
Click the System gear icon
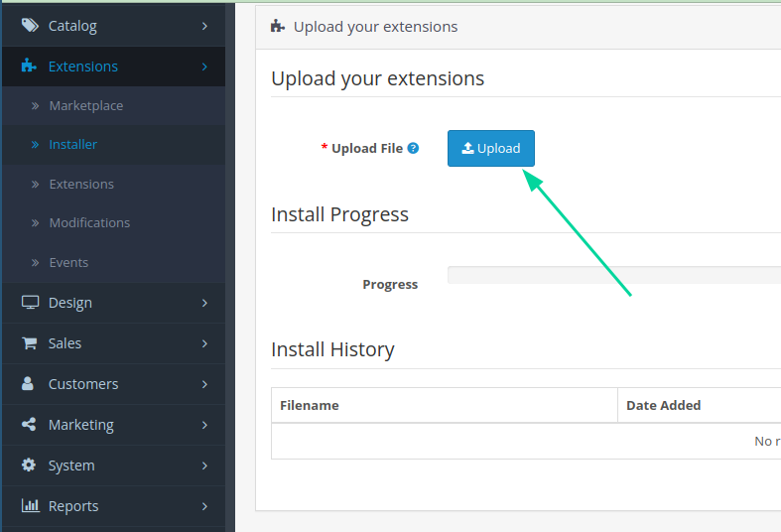29,465
